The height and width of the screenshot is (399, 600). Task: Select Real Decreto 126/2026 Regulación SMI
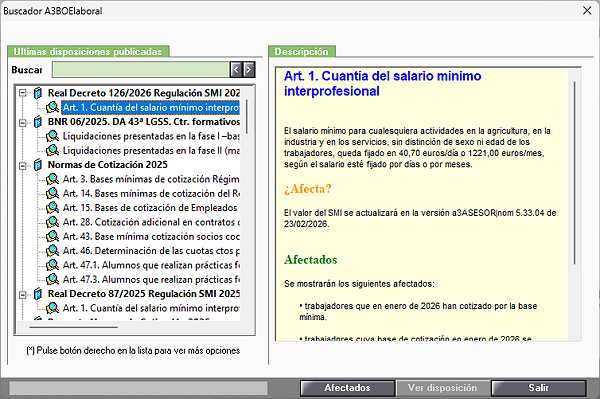point(144,93)
